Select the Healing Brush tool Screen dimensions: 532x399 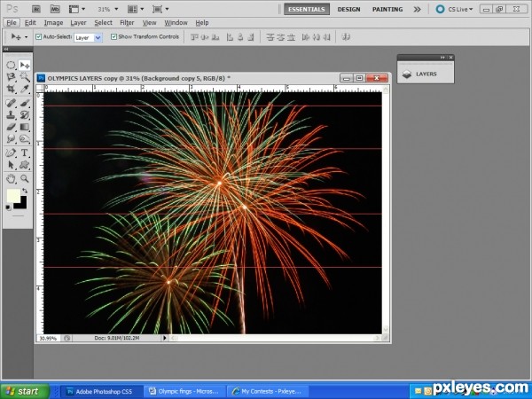tap(11, 103)
